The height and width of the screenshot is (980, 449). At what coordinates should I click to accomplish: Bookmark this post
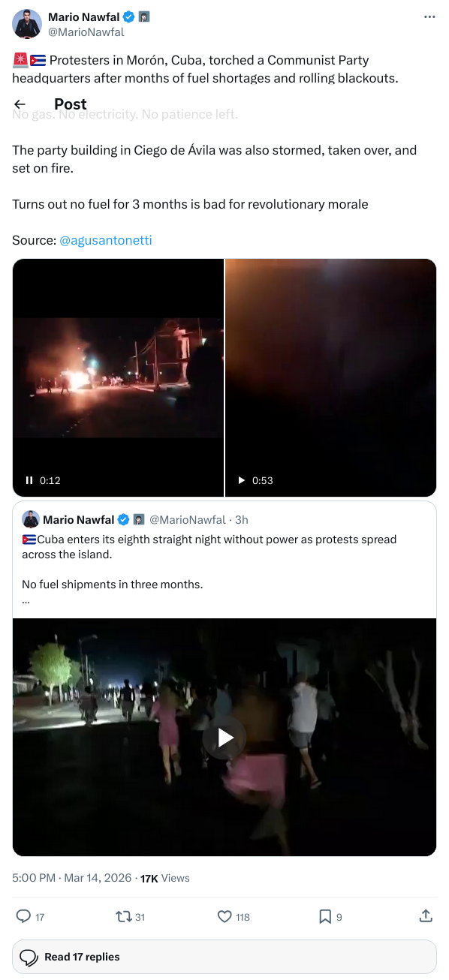pos(325,916)
